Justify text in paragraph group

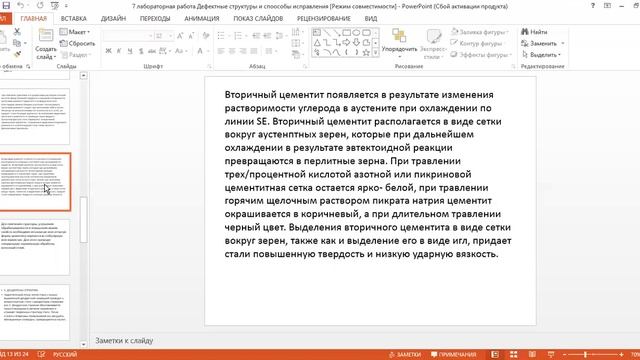pos(254,51)
